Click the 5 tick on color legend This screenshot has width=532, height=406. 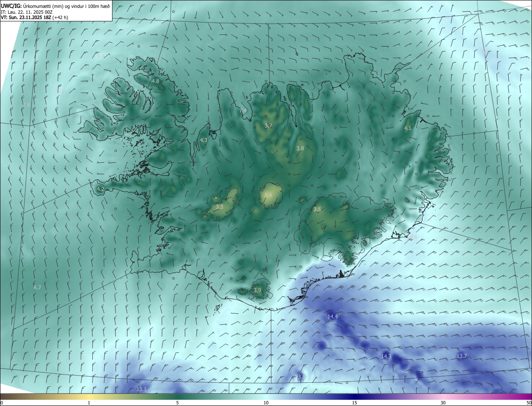click(x=177, y=403)
